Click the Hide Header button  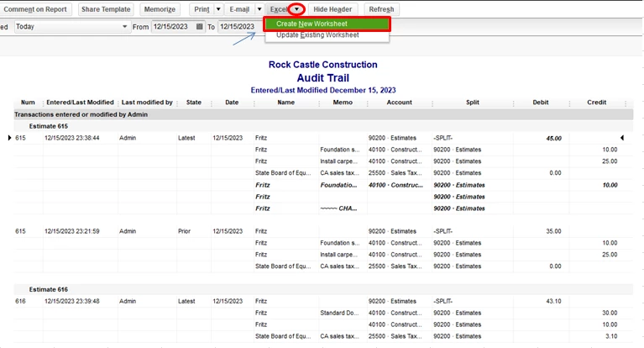click(332, 9)
